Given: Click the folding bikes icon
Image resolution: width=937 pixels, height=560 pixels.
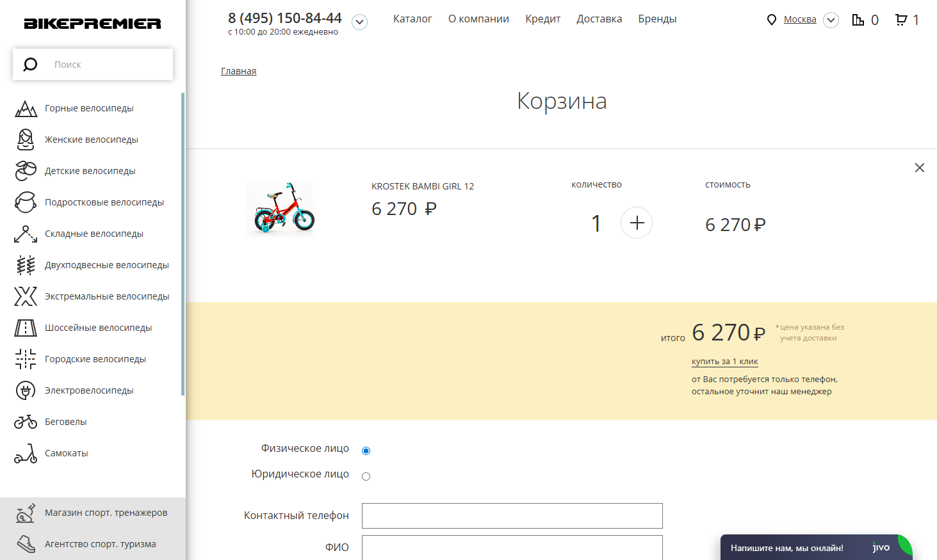Looking at the screenshot, I should (26, 234).
